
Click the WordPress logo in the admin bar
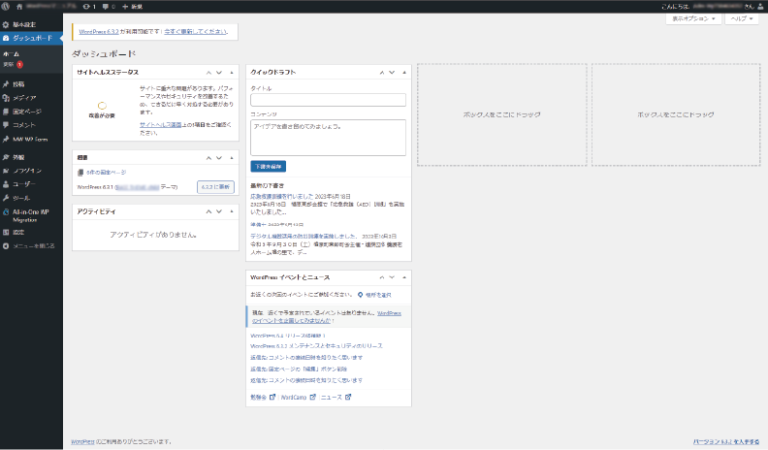(7, 6)
